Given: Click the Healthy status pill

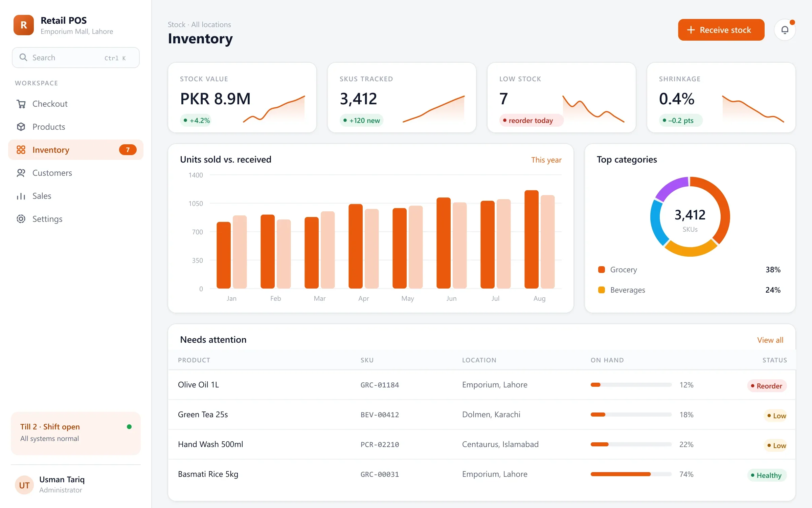Looking at the screenshot, I should 767,475.
